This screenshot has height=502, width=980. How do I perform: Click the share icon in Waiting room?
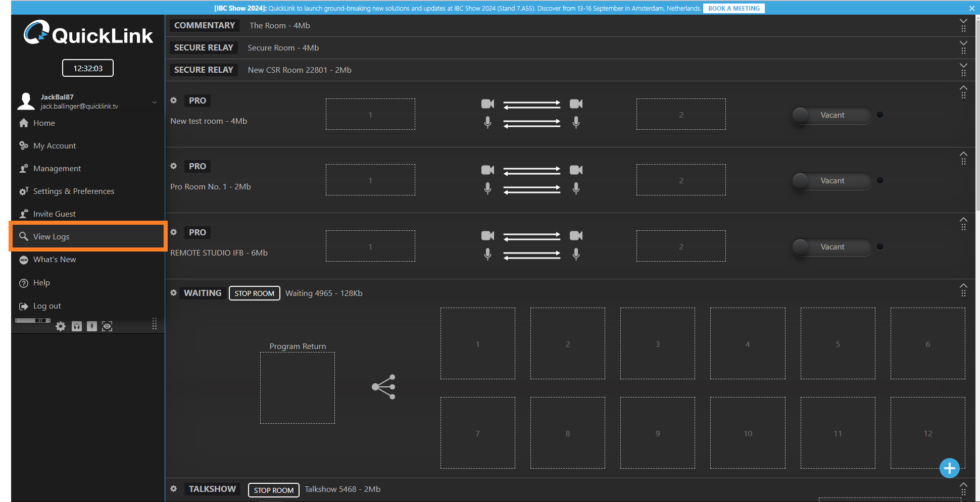pos(384,387)
